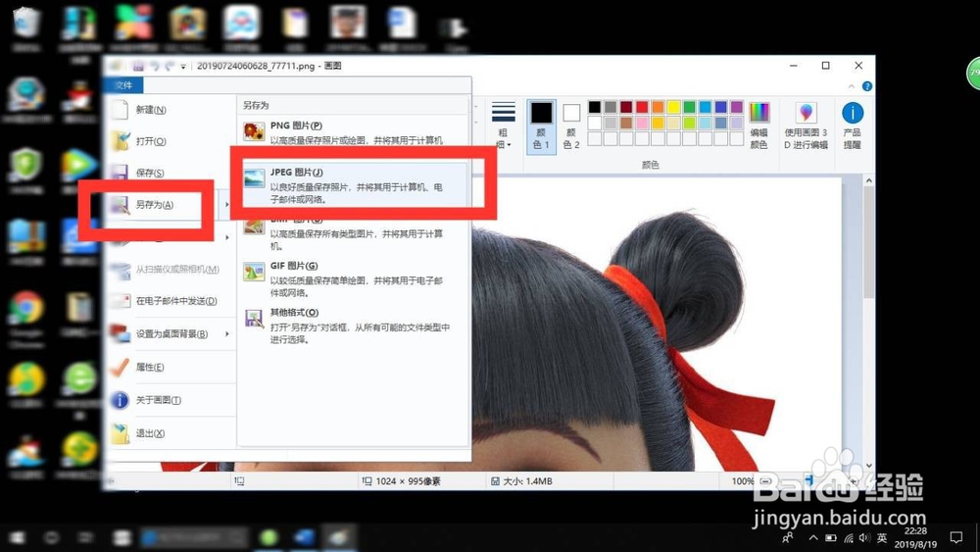Choose 其他格式(O) save option
980x552 pixels.
click(354, 326)
